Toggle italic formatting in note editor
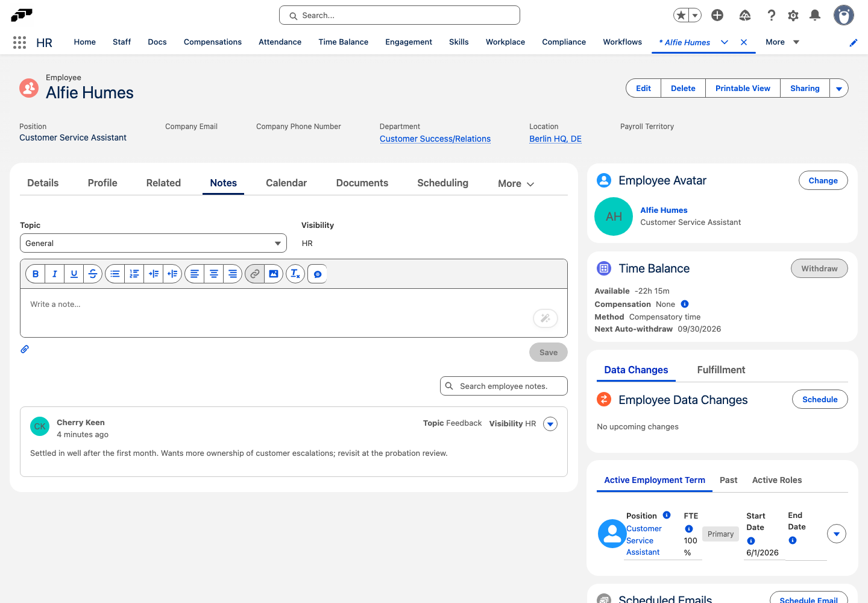The image size is (868, 603). (55, 274)
